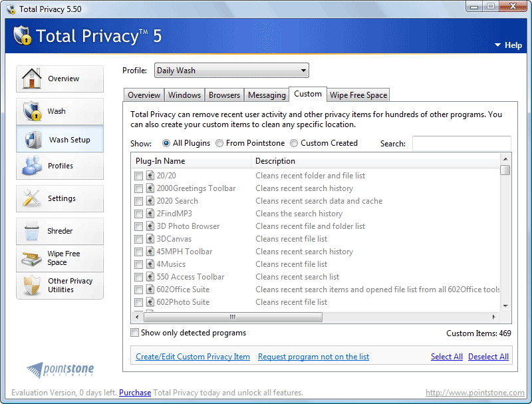Tick the 550 Access Toolbar checkbox
The image size is (532, 404).
click(138, 277)
